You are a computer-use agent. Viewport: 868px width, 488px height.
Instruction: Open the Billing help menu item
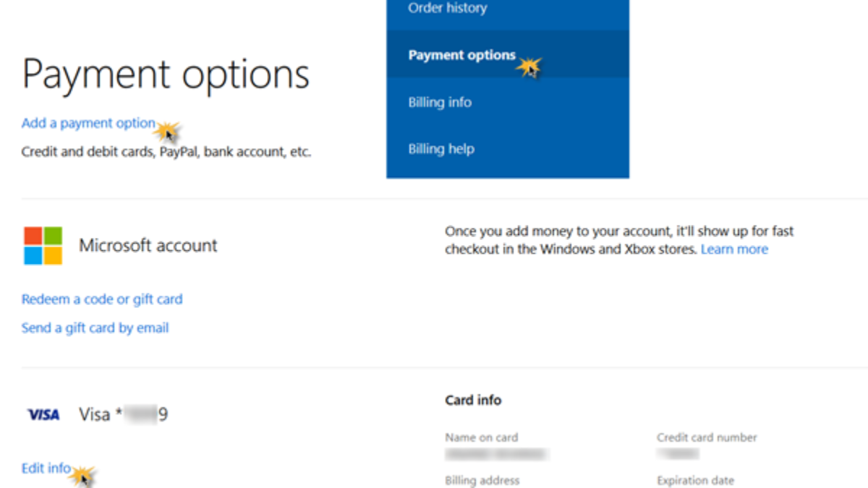[x=441, y=149]
